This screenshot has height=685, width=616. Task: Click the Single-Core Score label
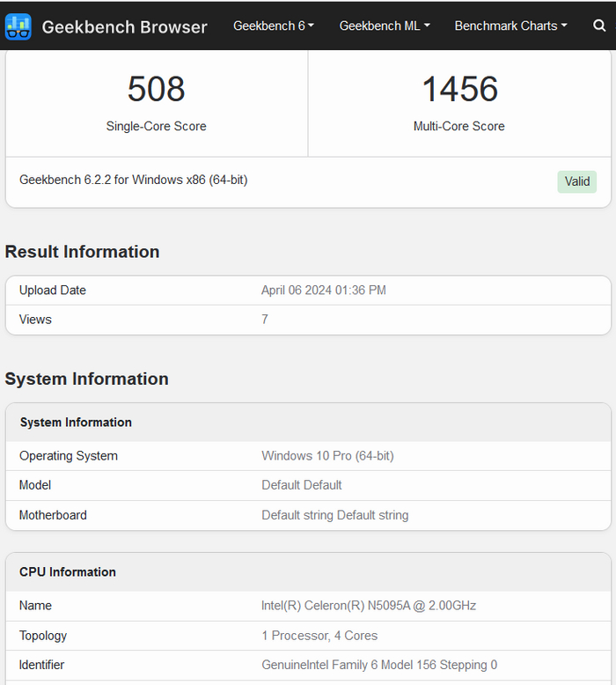(157, 126)
